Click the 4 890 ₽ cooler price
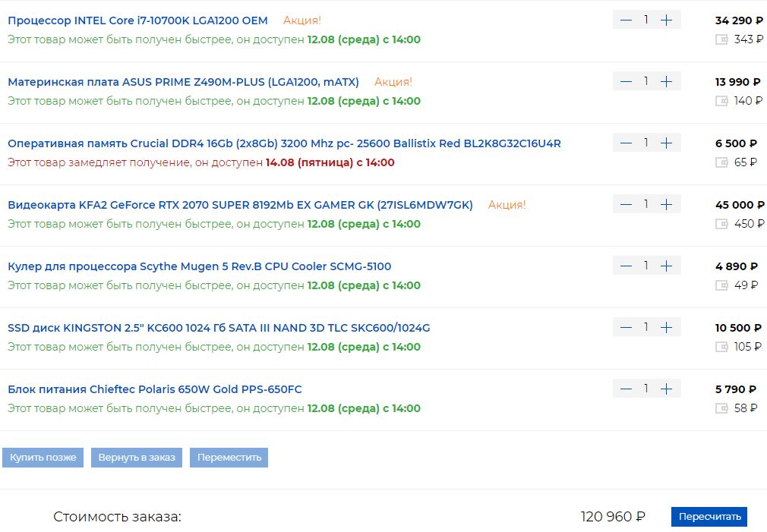Image resolution: width=767 pixels, height=532 pixels. point(736,266)
